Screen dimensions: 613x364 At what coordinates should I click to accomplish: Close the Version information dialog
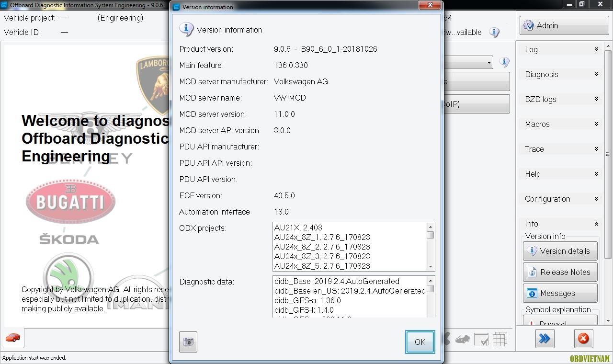430,5
